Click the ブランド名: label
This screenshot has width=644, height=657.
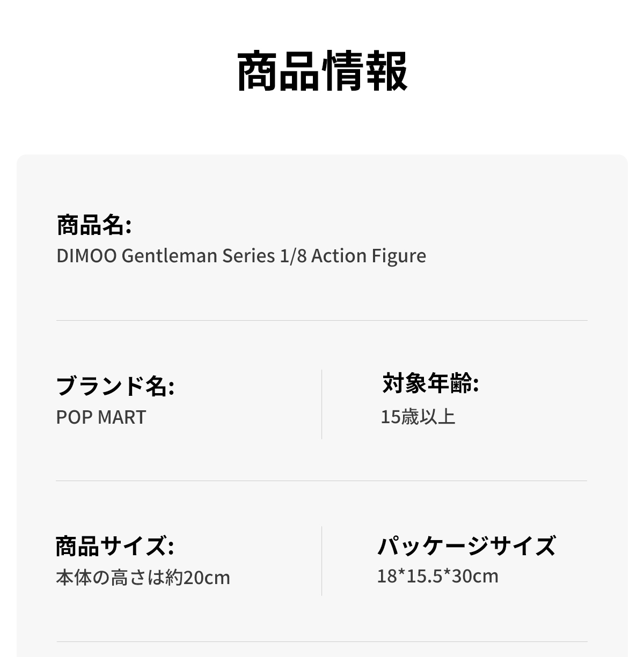115,386
